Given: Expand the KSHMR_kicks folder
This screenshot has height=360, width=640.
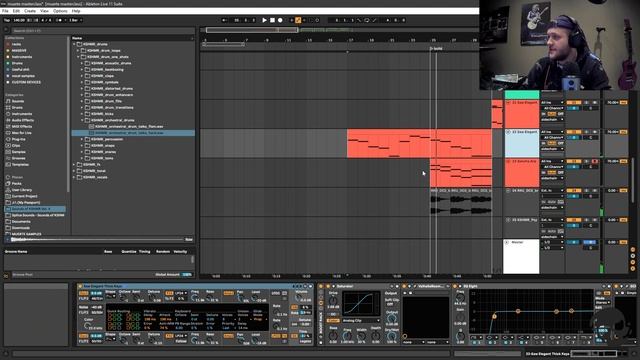Looking at the screenshot, I should (x=82, y=114).
